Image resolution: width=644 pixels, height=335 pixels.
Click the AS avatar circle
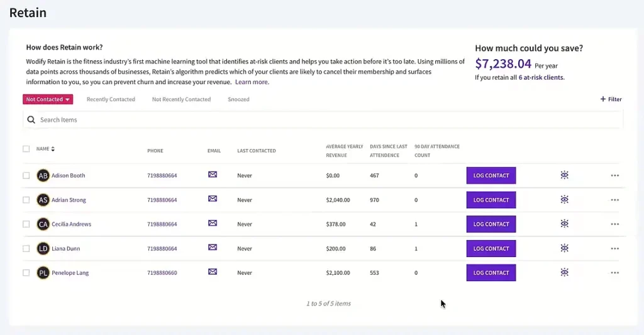43,200
